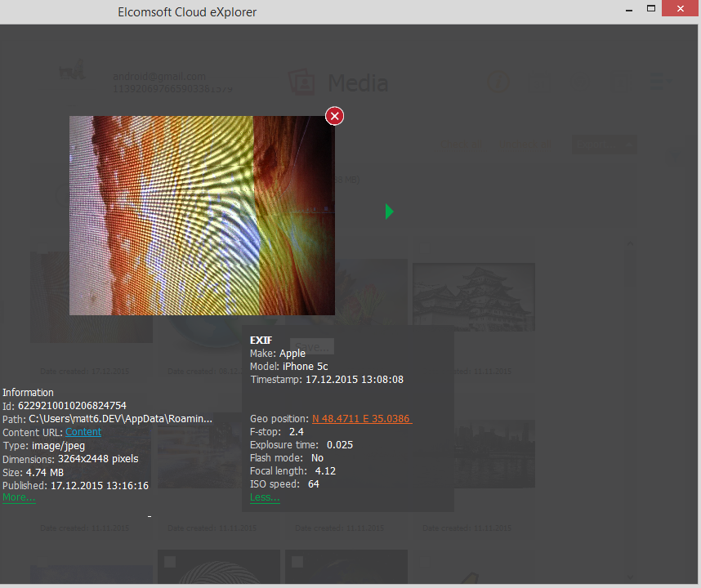The image size is (701, 588).
Task: Click scrollbar down arrow of media list
Action: click(x=630, y=576)
